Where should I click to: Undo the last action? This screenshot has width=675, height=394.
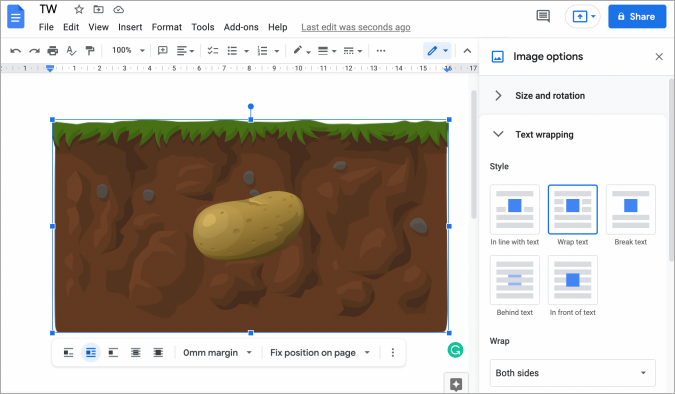point(15,51)
